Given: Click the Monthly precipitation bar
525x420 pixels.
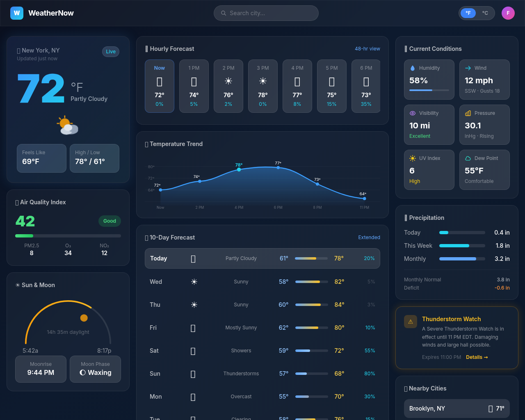Looking at the screenshot, I should click(462, 259).
